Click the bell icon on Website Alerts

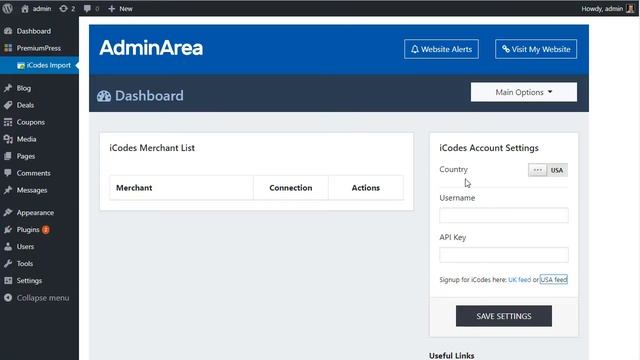click(415, 49)
